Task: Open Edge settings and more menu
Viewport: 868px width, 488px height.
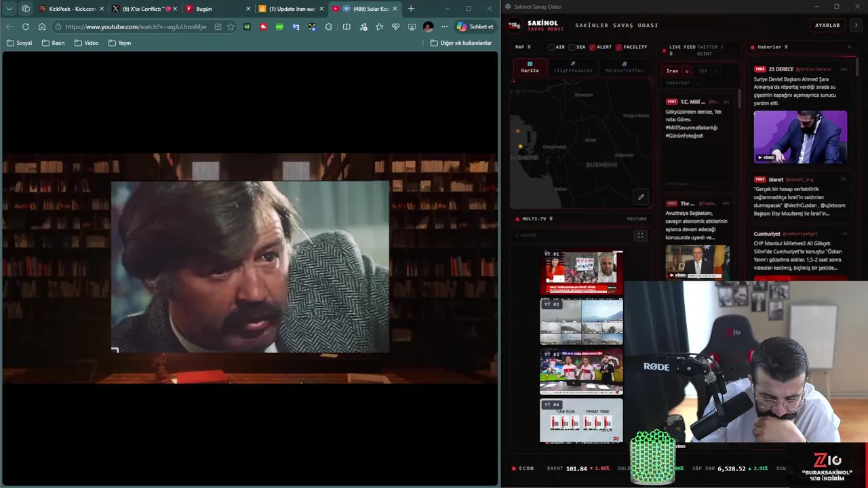Action: point(444,26)
